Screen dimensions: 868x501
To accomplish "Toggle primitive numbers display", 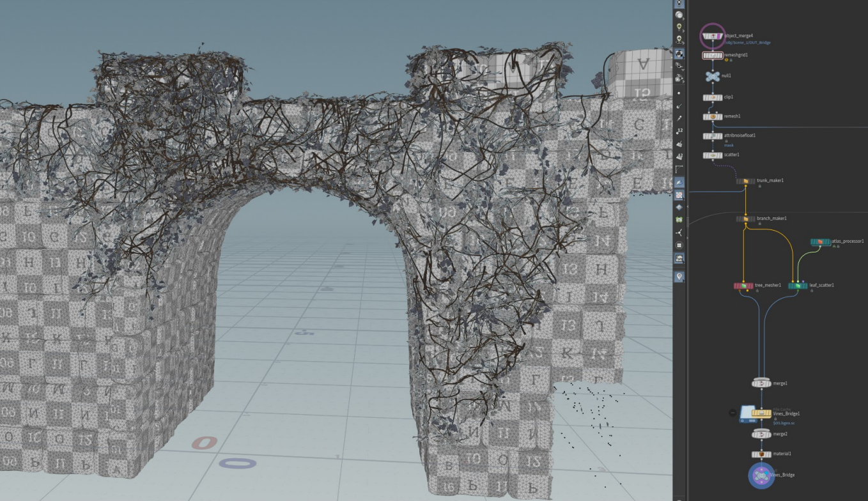I will click(679, 157).
